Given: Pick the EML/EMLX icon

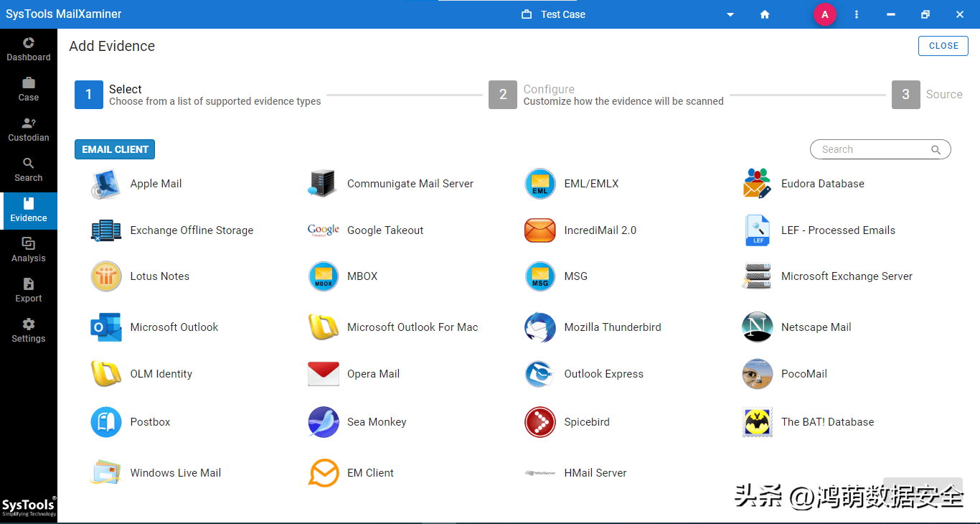Looking at the screenshot, I should point(540,184).
